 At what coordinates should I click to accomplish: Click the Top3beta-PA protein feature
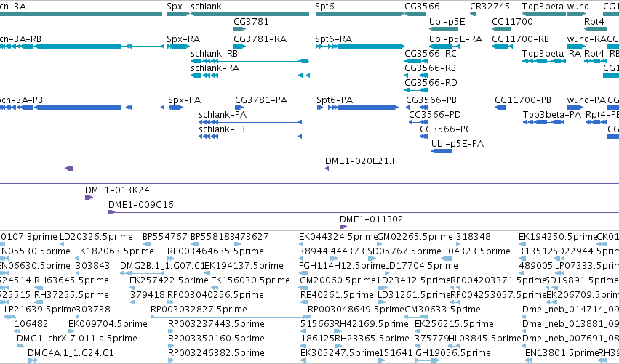[543, 122]
